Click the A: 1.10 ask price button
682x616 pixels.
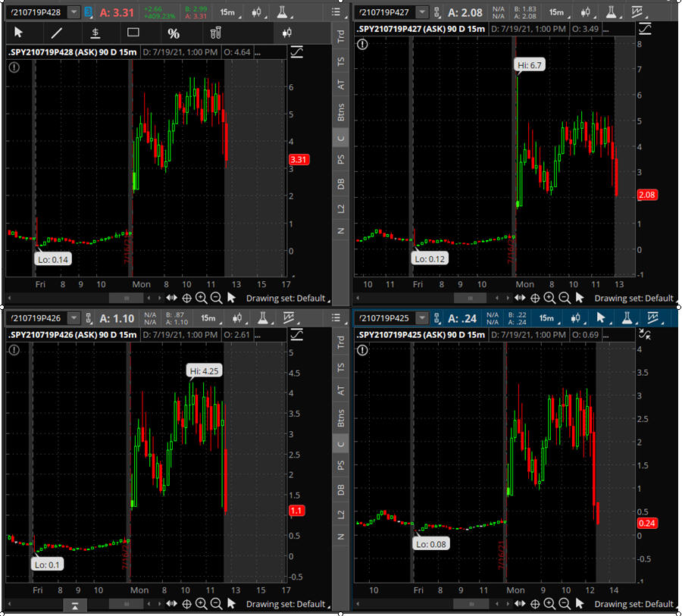[117, 318]
